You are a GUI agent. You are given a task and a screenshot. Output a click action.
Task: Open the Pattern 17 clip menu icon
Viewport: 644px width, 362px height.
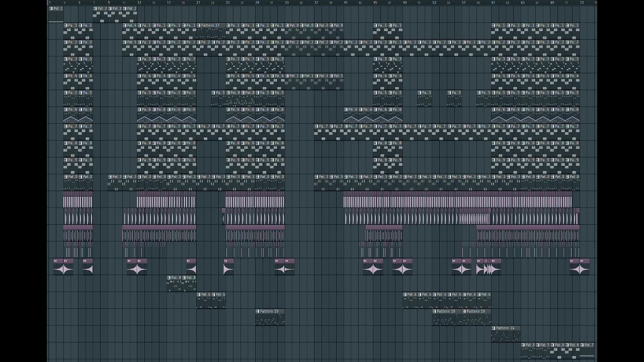199,26
